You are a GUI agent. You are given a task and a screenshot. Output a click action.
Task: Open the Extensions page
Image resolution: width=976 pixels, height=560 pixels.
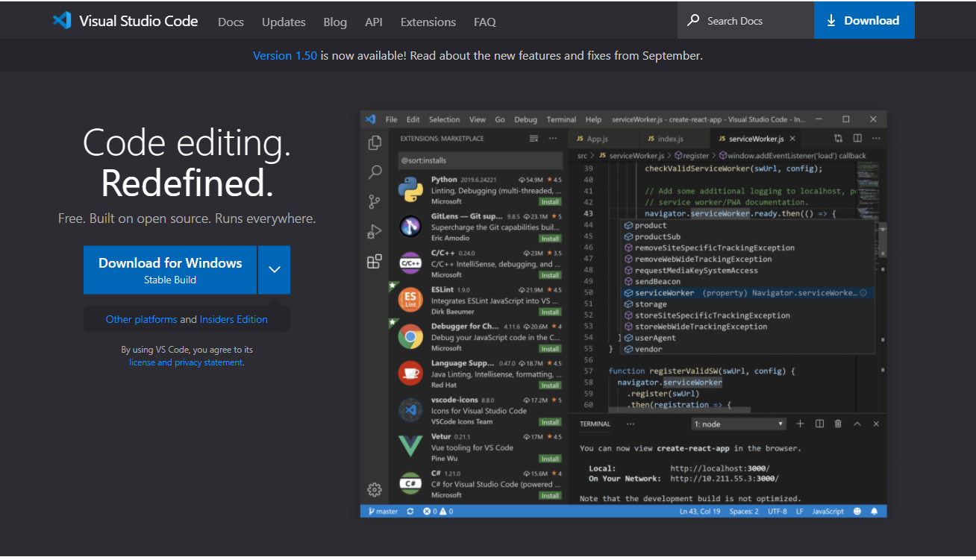coord(428,22)
